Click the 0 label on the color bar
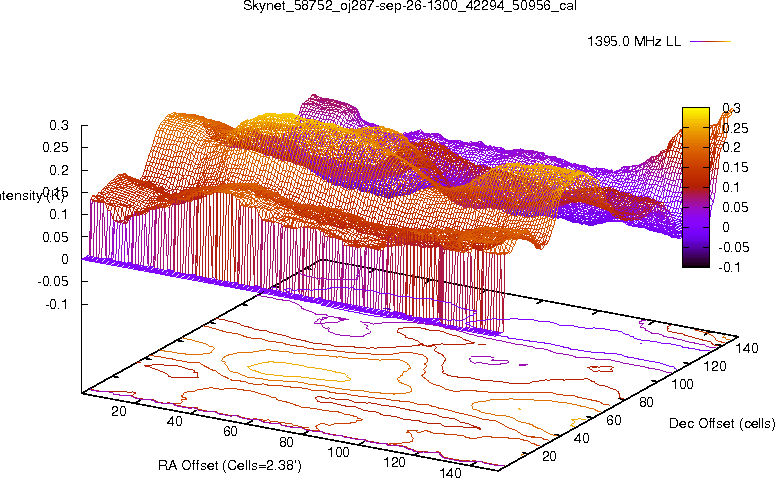Image resolution: width=775 pixels, height=478 pixels. [x=726, y=227]
